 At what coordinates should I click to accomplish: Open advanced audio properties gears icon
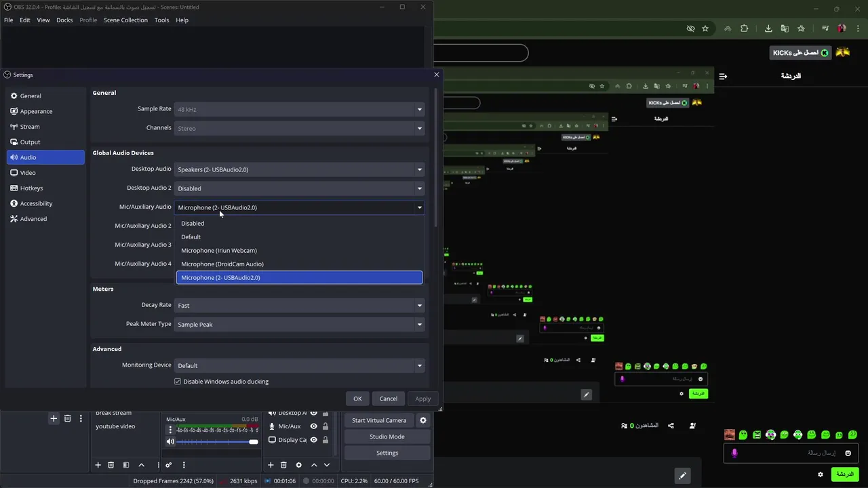point(169,465)
